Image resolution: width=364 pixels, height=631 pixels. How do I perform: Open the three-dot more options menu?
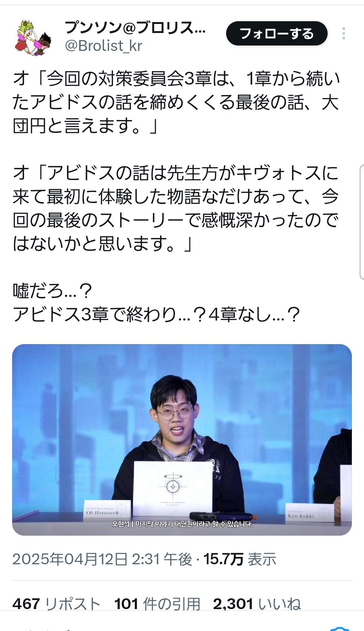tap(343, 33)
